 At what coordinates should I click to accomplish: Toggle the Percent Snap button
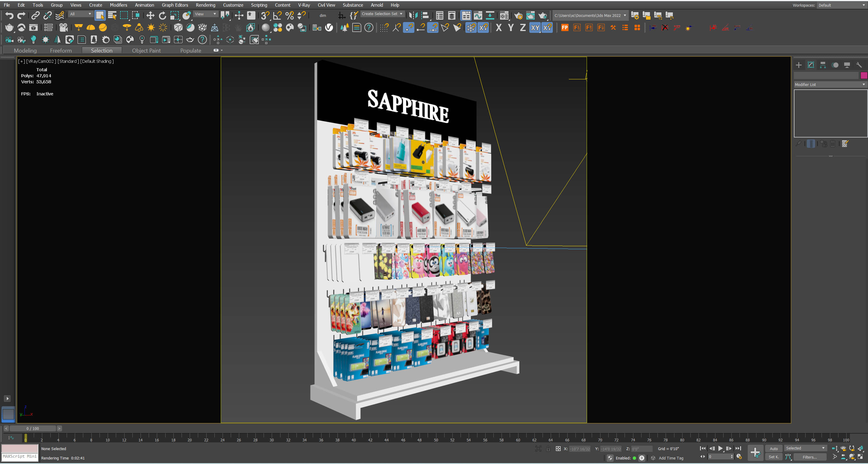tap(290, 15)
